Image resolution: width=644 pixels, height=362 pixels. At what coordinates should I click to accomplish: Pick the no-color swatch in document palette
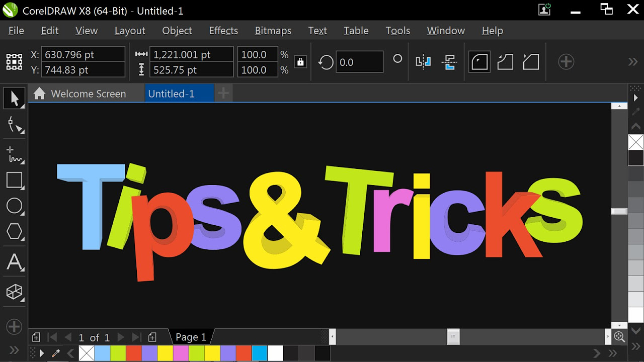point(87,353)
